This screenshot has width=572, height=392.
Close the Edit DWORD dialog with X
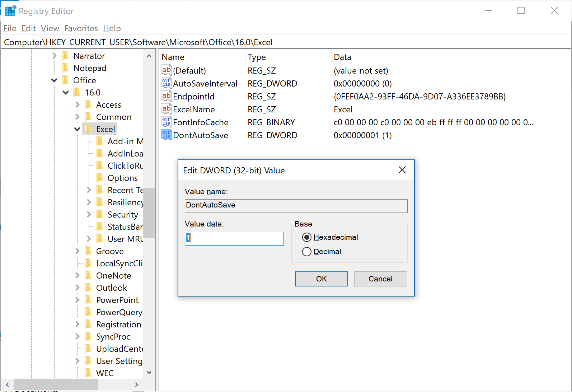[x=402, y=170]
